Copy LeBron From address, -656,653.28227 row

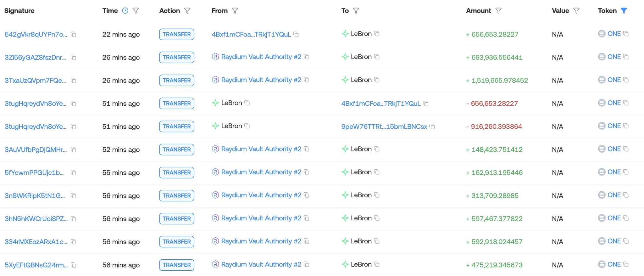pyautogui.click(x=247, y=103)
